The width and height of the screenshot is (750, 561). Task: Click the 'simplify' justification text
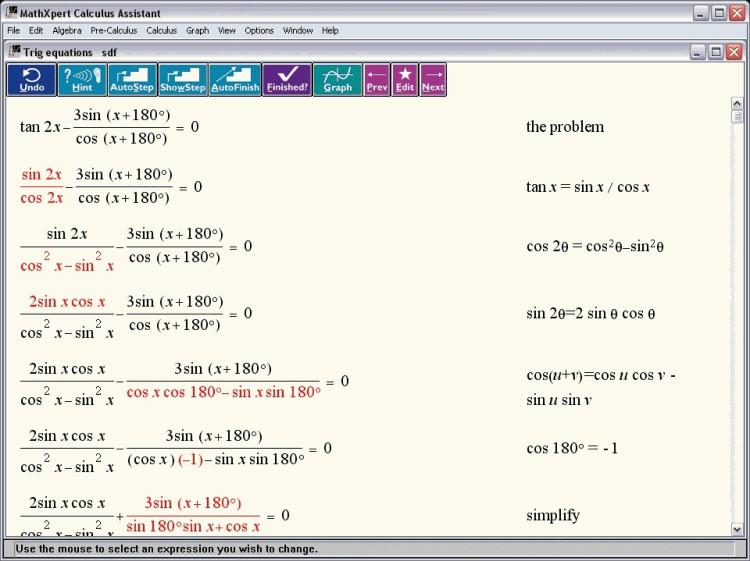point(553,516)
